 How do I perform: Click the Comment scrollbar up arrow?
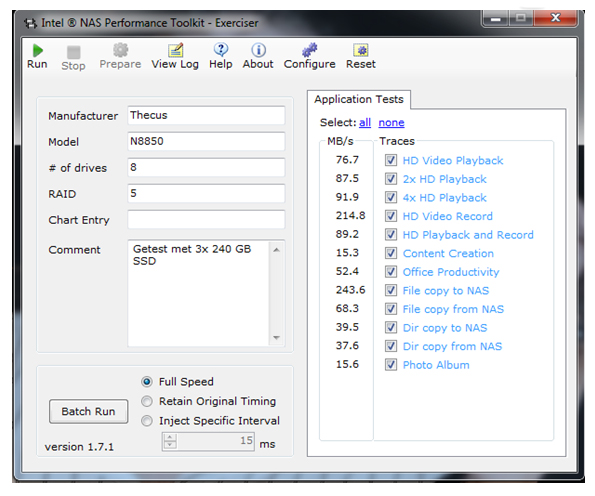coord(277,250)
